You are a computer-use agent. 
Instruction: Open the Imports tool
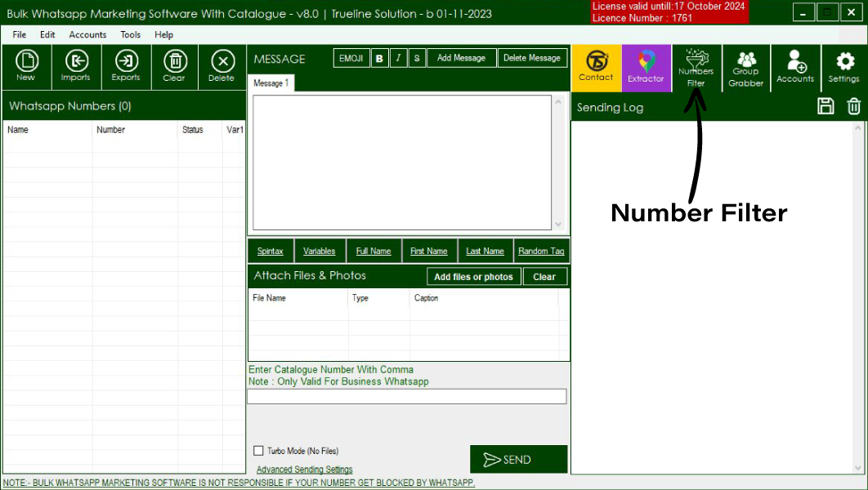[x=76, y=66]
